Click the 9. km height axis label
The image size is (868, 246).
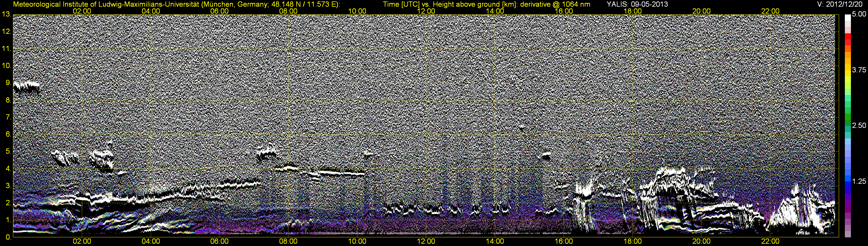(8, 83)
